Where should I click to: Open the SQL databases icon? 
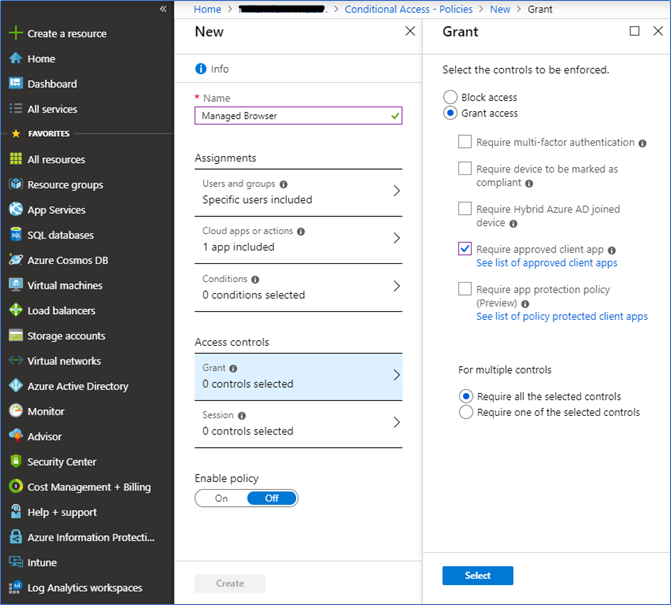tap(16, 234)
